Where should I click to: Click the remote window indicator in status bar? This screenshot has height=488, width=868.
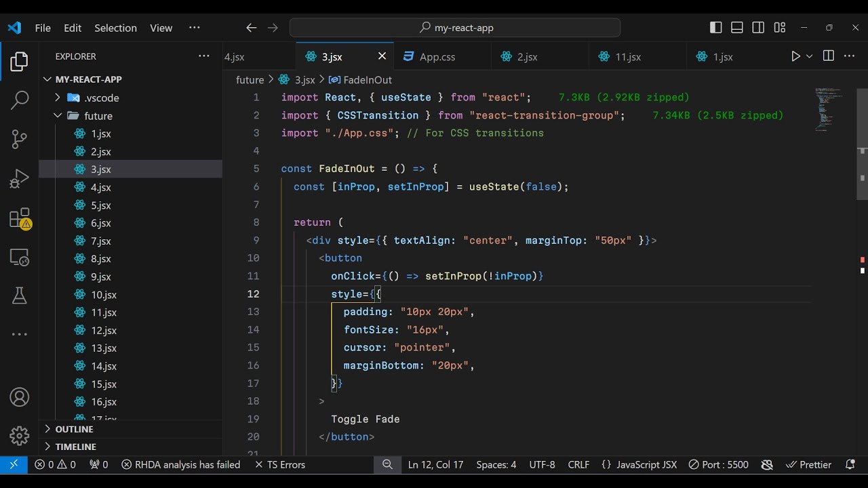14,464
